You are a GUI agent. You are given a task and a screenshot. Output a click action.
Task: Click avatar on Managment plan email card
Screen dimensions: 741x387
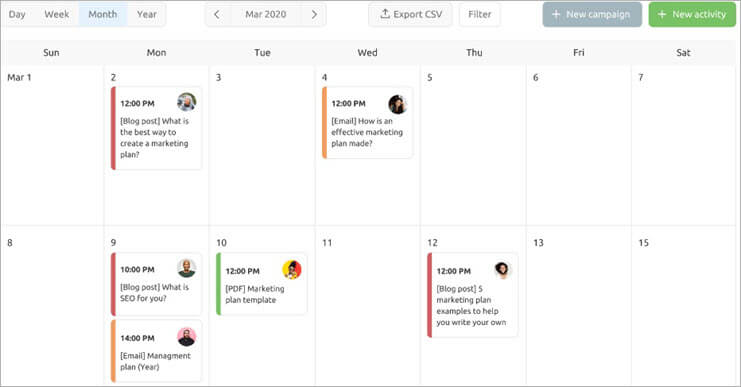tap(187, 337)
